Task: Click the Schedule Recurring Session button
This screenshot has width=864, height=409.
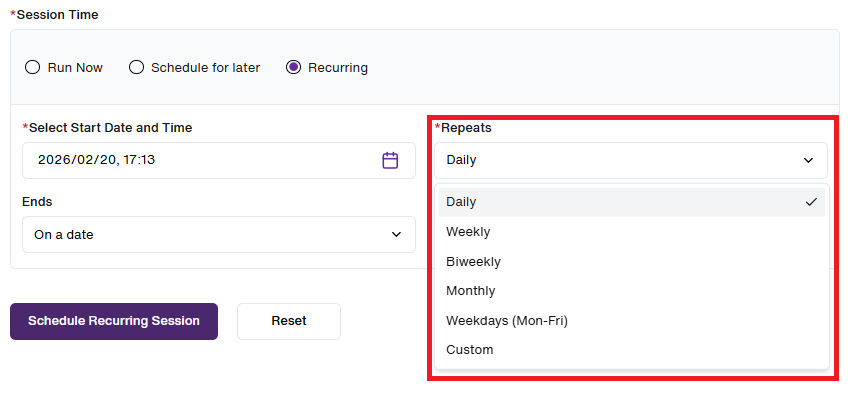Action: point(114,321)
